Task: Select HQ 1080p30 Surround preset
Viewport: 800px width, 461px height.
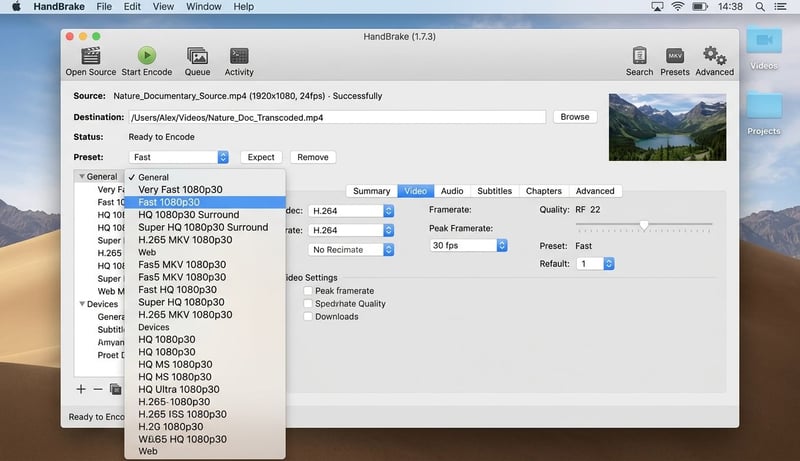Action: [205, 215]
